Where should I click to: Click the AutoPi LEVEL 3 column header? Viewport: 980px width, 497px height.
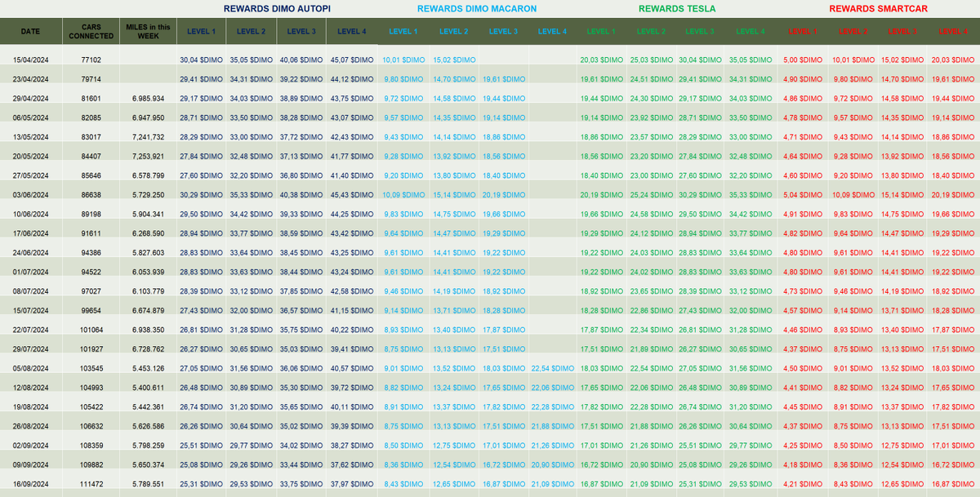pyautogui.click(x=301, y=31)
